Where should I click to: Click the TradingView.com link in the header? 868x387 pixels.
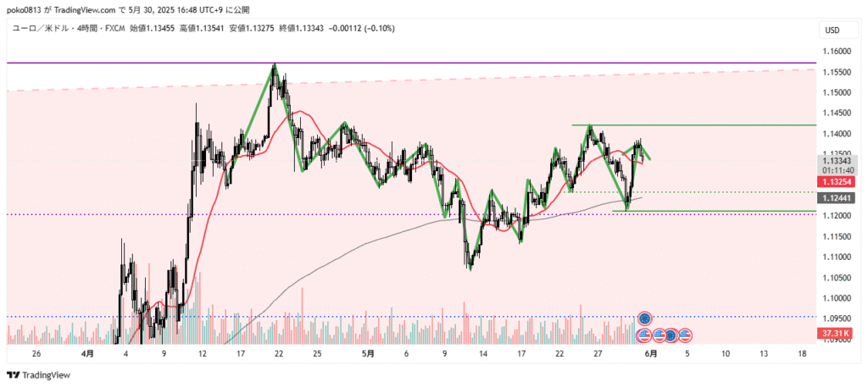86,8
